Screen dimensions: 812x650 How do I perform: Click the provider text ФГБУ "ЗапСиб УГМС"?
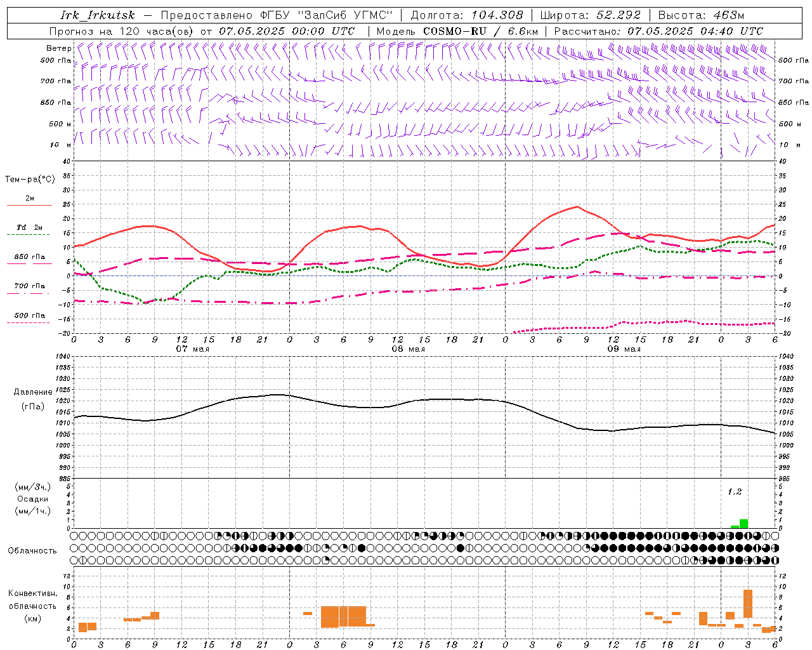click(327, 15)
